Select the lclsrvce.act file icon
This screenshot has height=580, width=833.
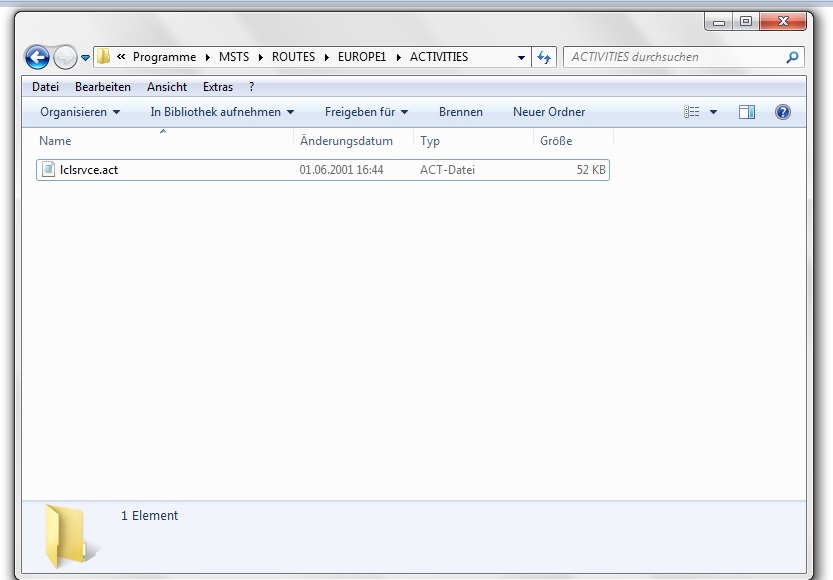coord(48,170)
